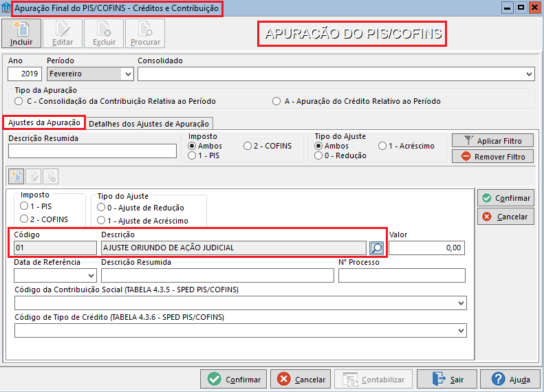Viewport: 544px width, 392px height.
Task: Click the Excluir toolbar button
Action: coord(104,33)
